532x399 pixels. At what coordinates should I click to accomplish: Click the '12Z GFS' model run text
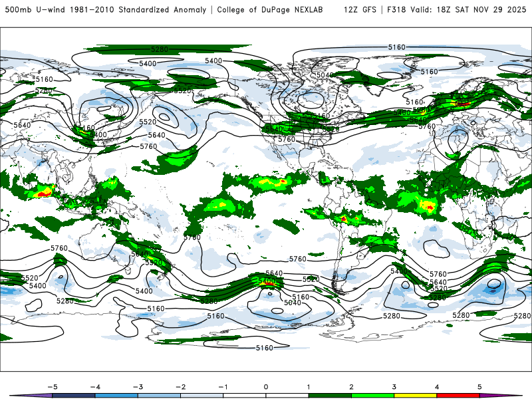click(360, 9)
